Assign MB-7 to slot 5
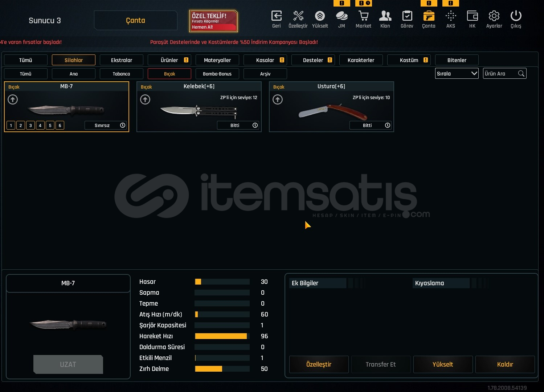544x392 pixels. [50, 125]
